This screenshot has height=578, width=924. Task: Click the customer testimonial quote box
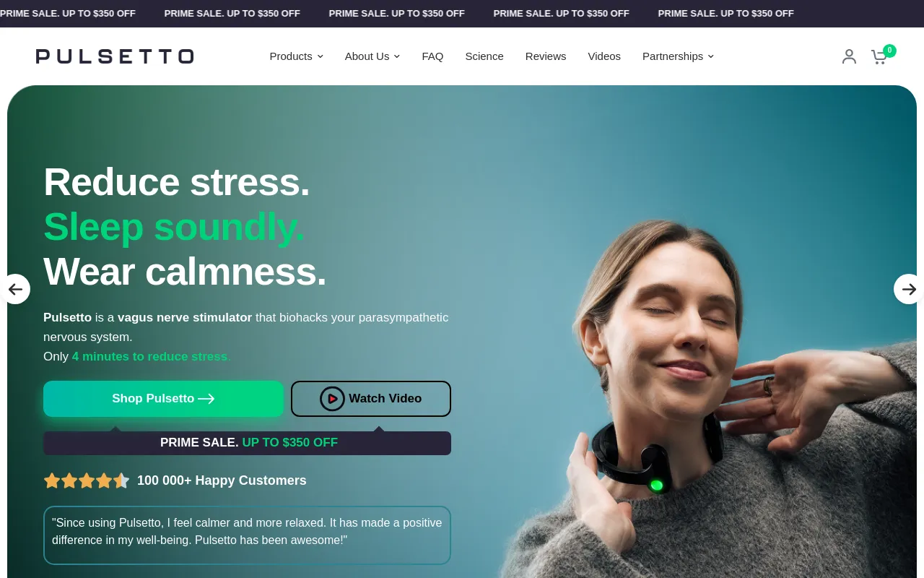(x=247, y=535)
